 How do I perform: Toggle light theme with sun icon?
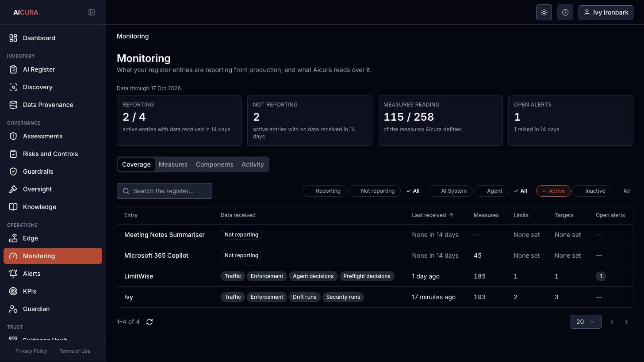click(544, 12)
